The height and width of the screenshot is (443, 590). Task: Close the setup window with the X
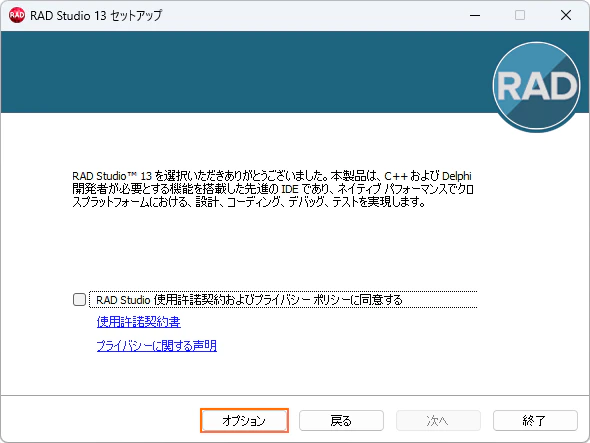click(x=566, y=15)
